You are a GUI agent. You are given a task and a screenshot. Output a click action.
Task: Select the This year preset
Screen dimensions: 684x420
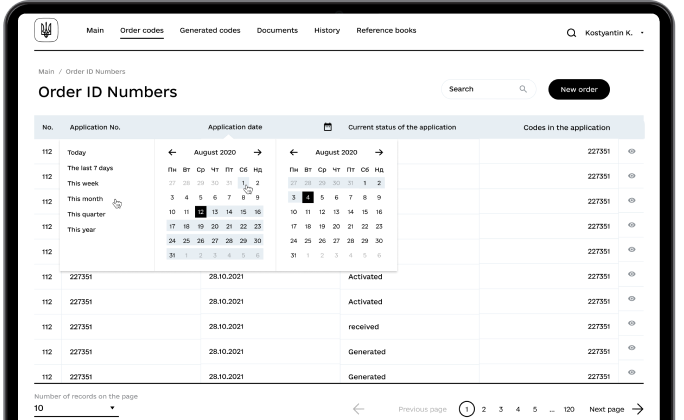(81, 229)
